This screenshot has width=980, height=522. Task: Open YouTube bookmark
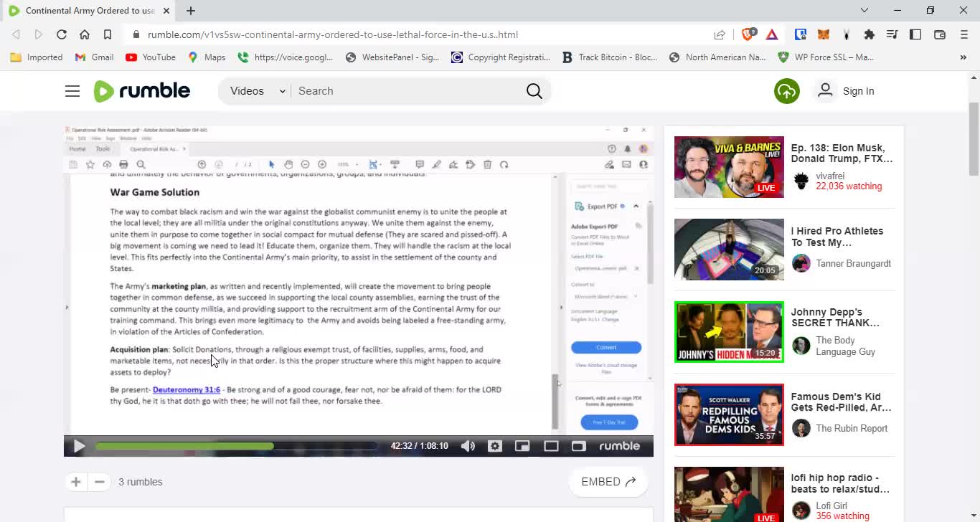point(151,57)
